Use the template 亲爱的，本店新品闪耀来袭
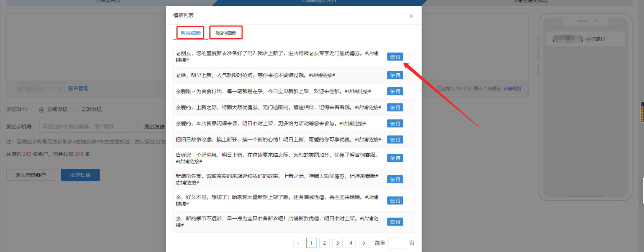The height and width of the screenshot is (252, 644). [x=395, y=124]
